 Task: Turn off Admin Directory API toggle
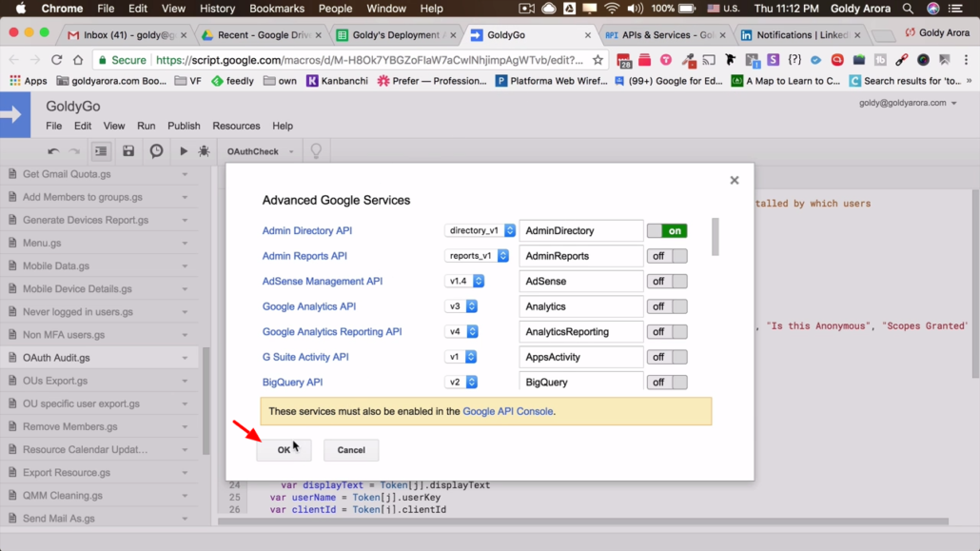667,231
